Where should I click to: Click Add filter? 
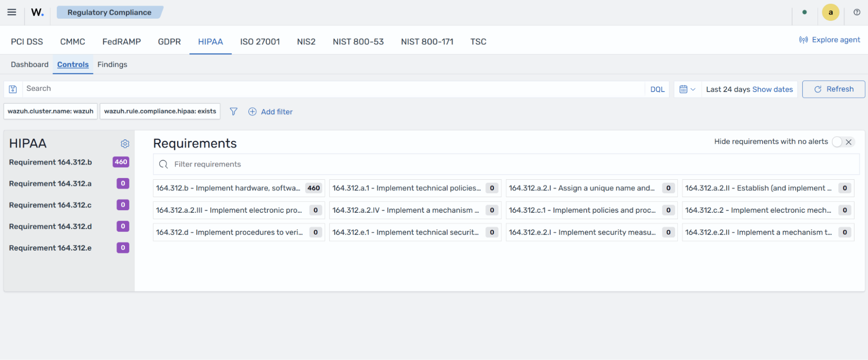click(270, 112)
